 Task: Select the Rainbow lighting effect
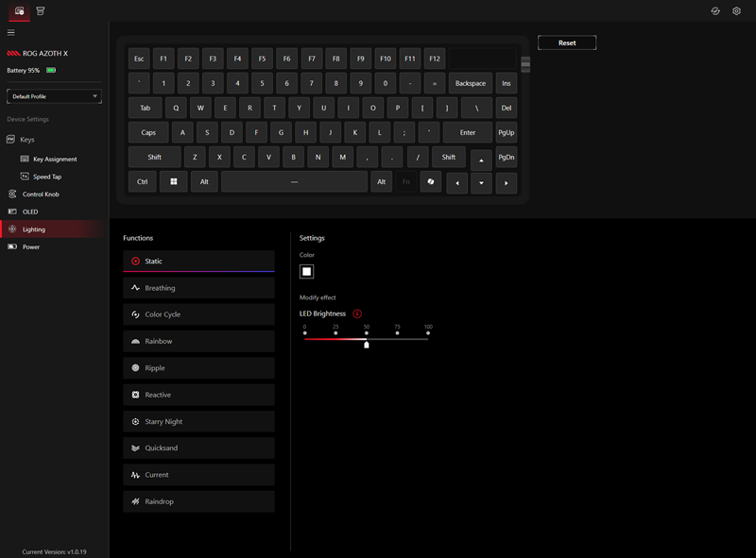198,341
